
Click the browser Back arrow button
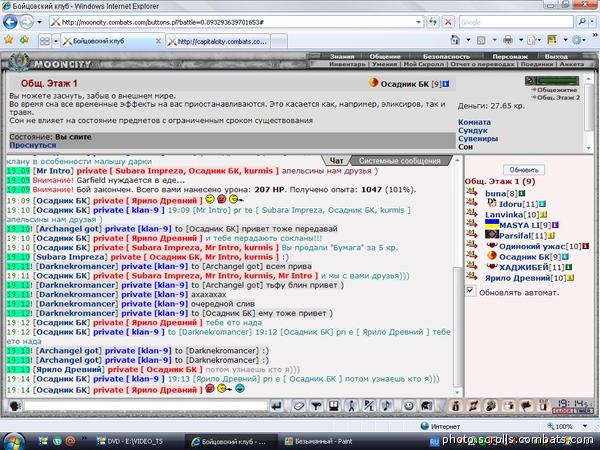(10, 22)
